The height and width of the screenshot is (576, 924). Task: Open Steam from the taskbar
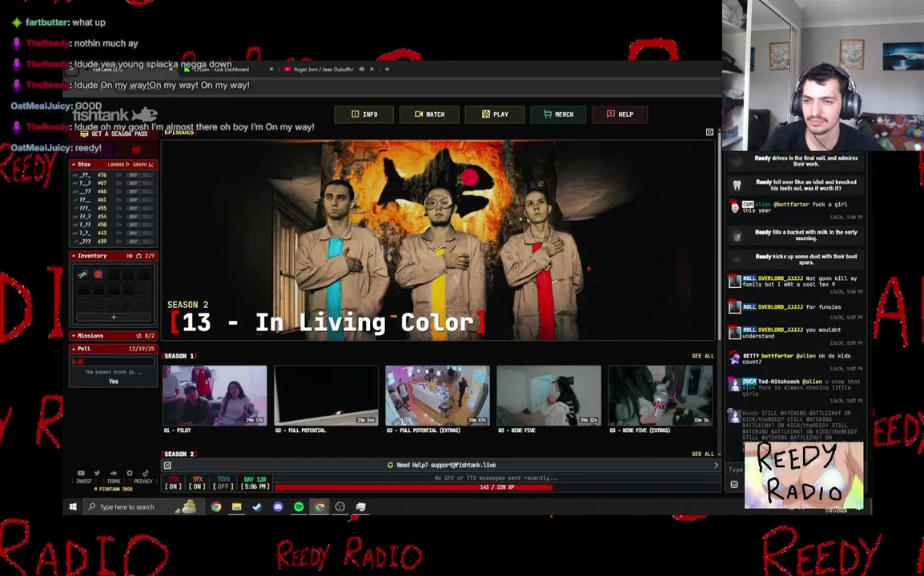(x=257, y=506)
